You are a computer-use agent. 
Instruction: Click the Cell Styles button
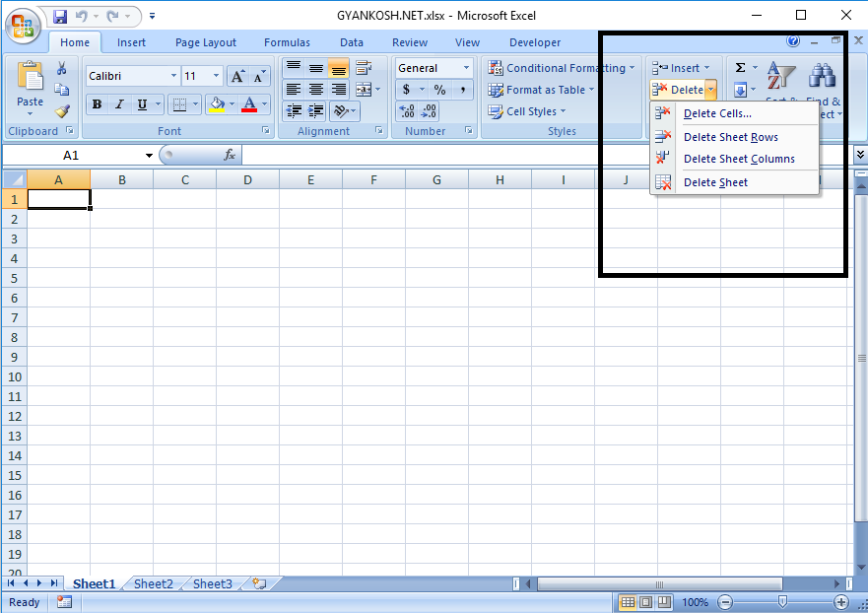pyautogui.click(x=528, y=111)
